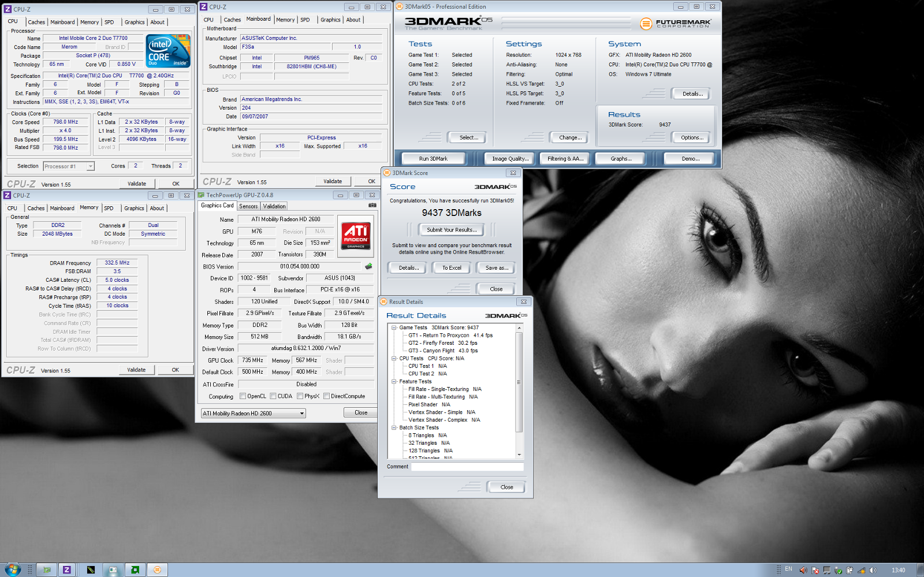Viewport: 924px width, 577px height.
Task: Click Result Details scrollbar down arrow
Action: pos(519,455)
